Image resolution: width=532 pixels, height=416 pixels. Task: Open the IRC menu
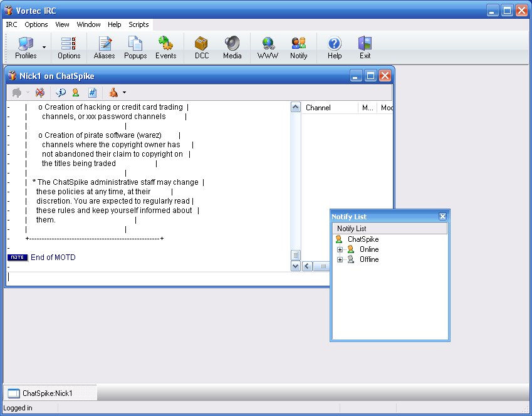11,24
